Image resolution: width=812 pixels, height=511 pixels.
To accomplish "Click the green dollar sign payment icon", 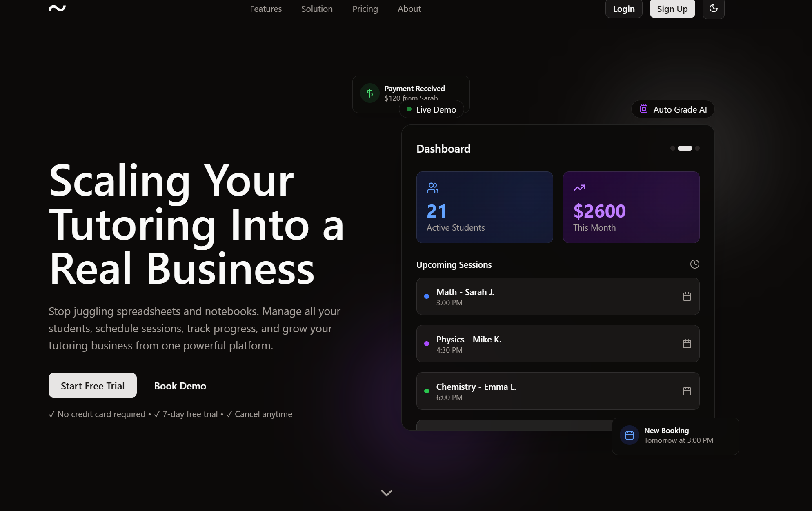I will pyautogui.click(x=369, y=93).
